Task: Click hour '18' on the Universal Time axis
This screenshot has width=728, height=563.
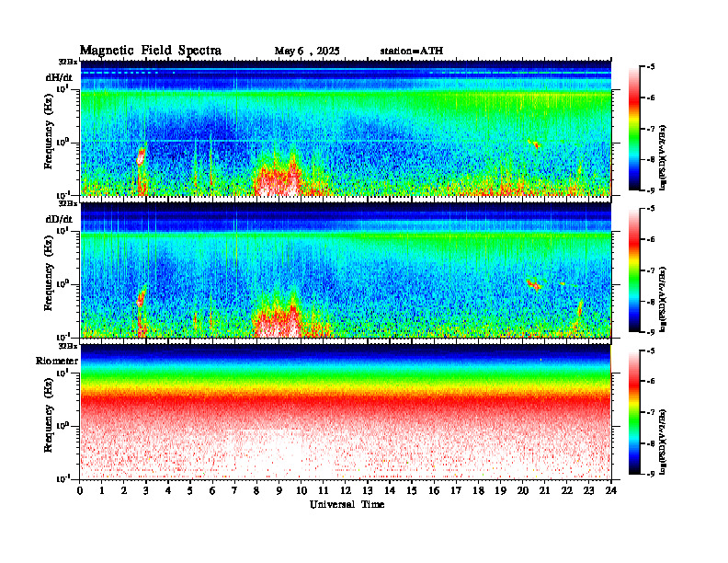Action: (478, 491)
